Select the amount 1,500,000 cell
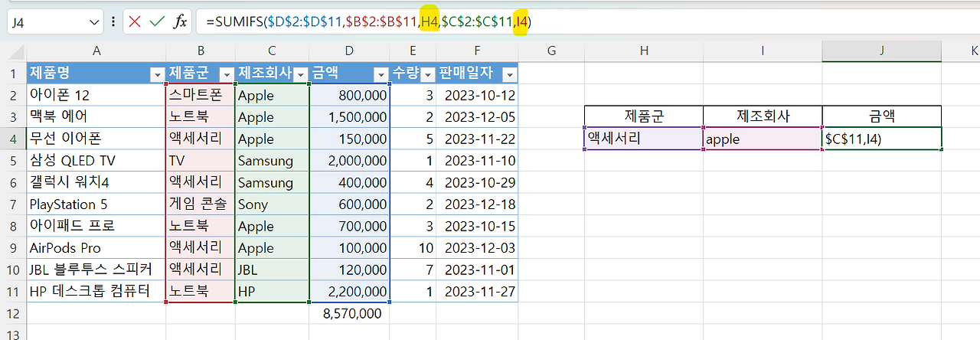The width and height of the screenshot is (980, 340). pyautogui.click(x=350, y=117)
